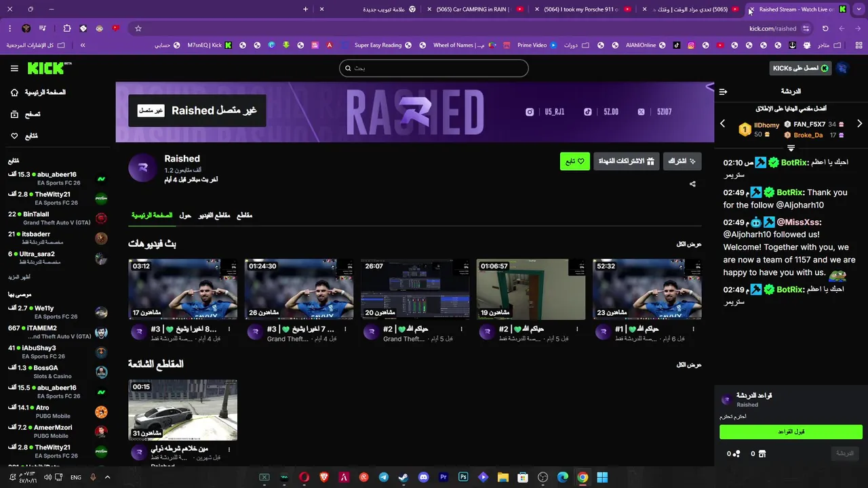Click 'عرض الكل' beside popular clips heading
Viewport: 868px width, 488px height.
(689, 365)
